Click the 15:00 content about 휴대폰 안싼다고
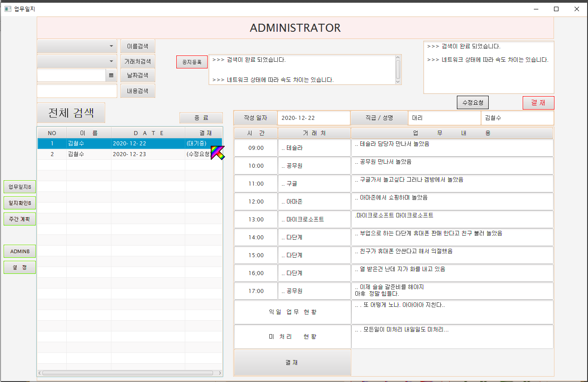 click(x=452, y=255)
